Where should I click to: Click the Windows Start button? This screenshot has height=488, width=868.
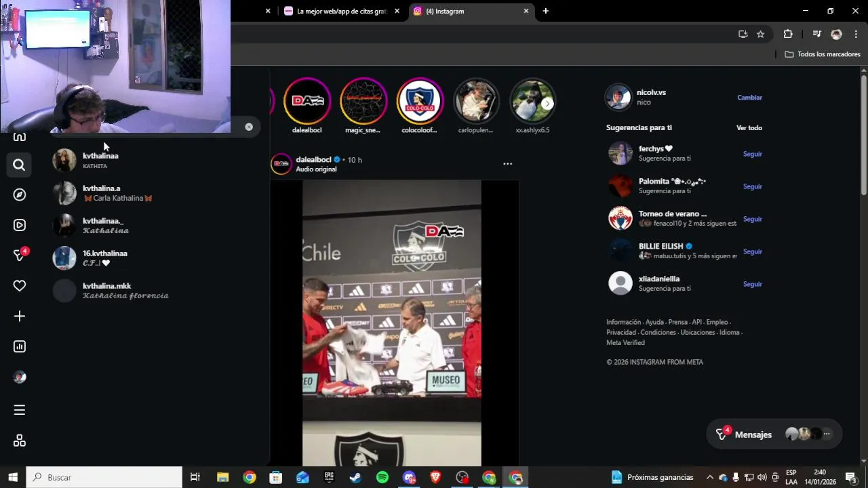click(13, 477)
